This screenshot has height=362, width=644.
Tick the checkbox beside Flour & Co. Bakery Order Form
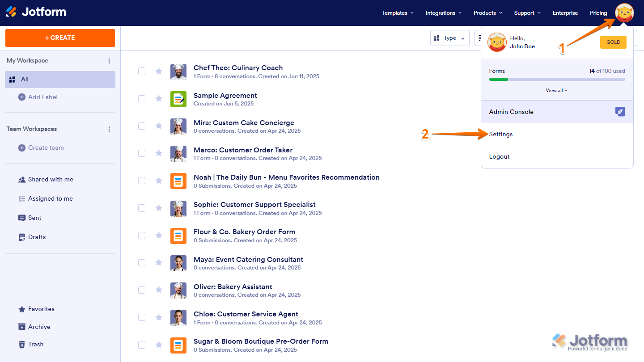point(142,236)
